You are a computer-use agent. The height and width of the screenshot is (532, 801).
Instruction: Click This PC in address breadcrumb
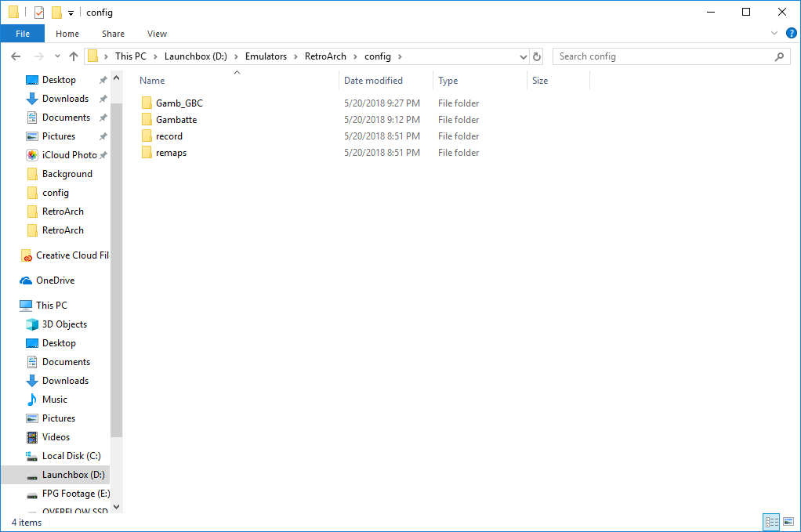point(130,56)
